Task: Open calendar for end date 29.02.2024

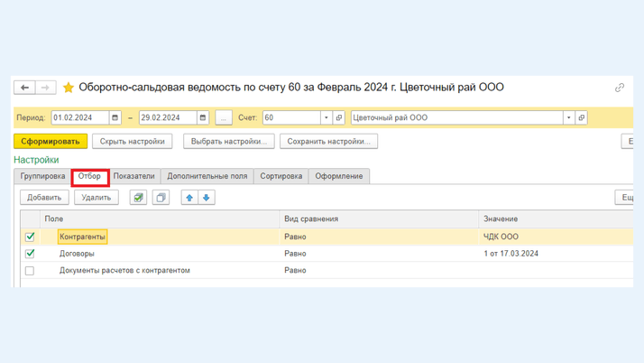Action: pyautogui.click(x=203, y=117)
